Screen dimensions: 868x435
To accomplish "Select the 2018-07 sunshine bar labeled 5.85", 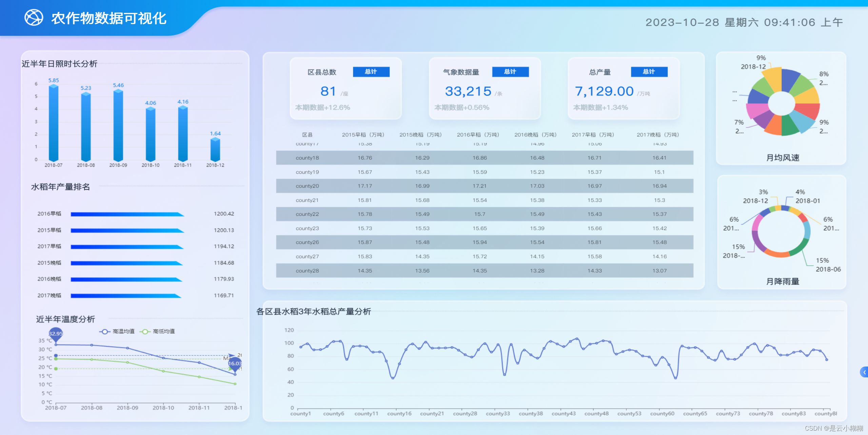I will pos(54,124).
